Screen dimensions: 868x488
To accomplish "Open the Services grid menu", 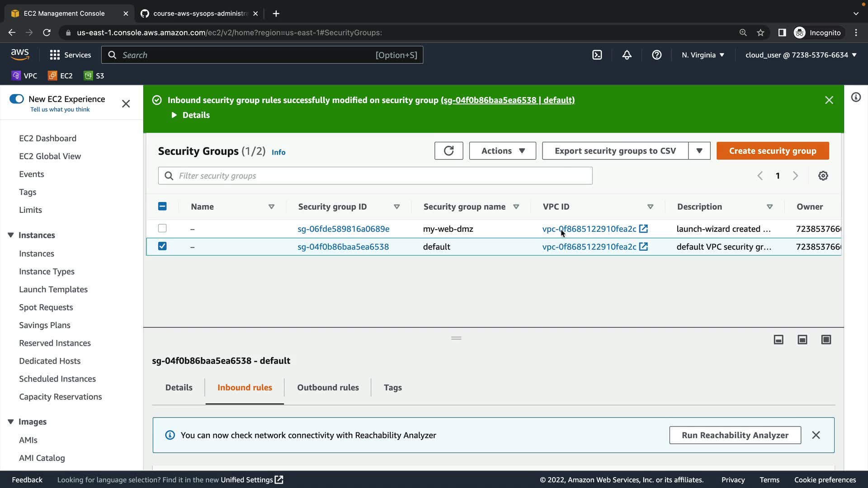I will pyautogui.click(x=55, y=55).
